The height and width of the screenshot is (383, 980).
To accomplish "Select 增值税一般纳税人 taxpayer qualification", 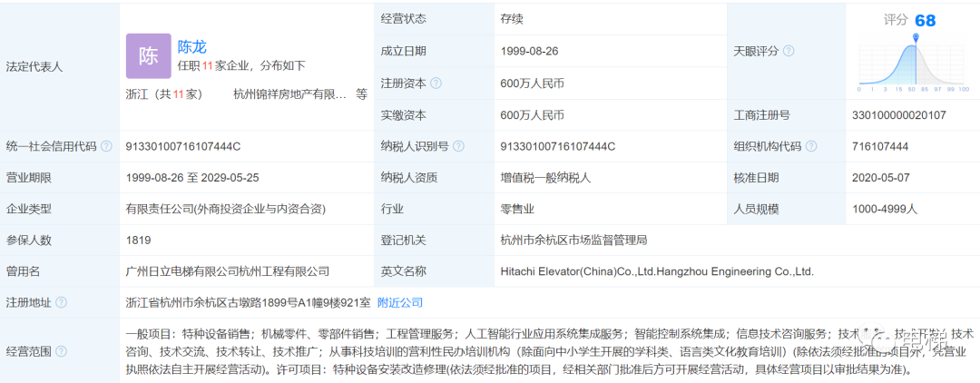I will pyautogui.click(x=545, y=178).
